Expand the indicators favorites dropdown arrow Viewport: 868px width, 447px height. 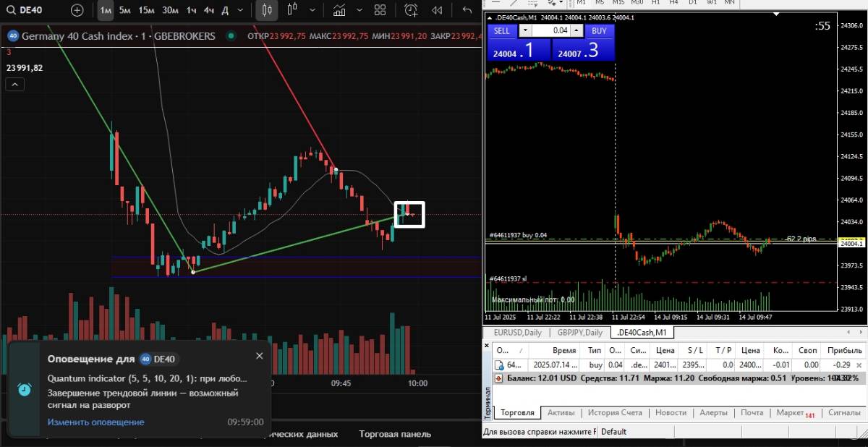(x=359, y=10)
